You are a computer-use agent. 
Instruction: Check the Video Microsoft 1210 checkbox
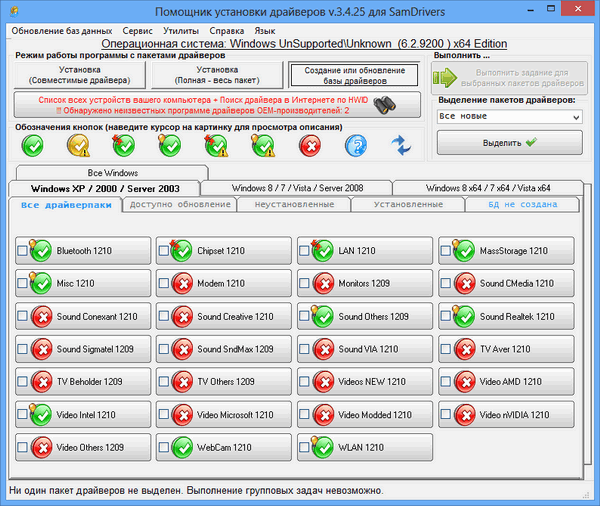pyautogui.click(x=164, y=415)
